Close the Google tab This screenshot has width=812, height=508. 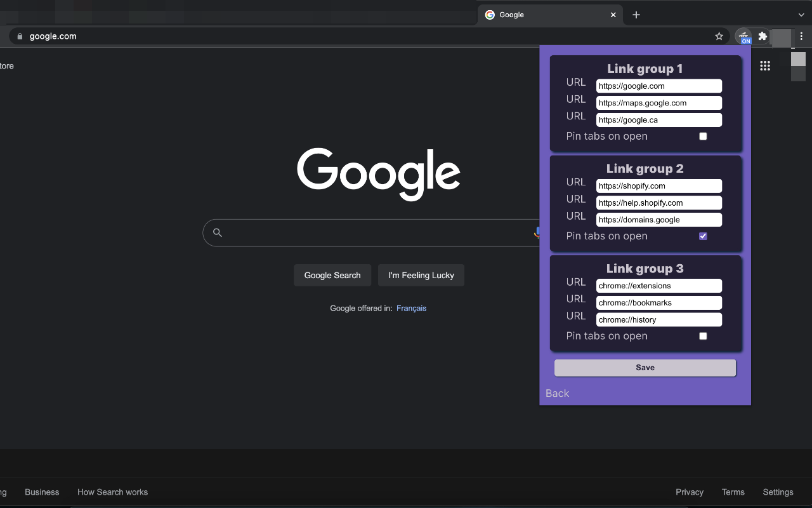pyautogui.click(x=613, y=15)
